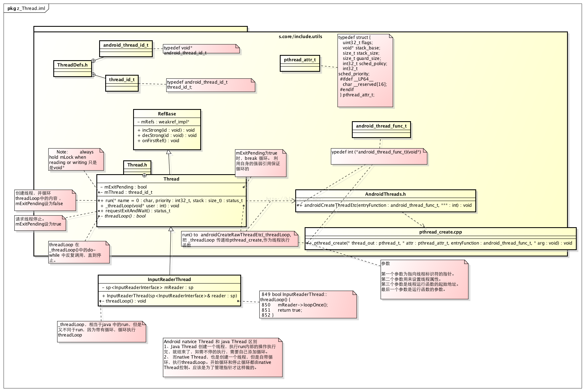Select the pthread_attr_t typedef struct note

pos(365,70)
